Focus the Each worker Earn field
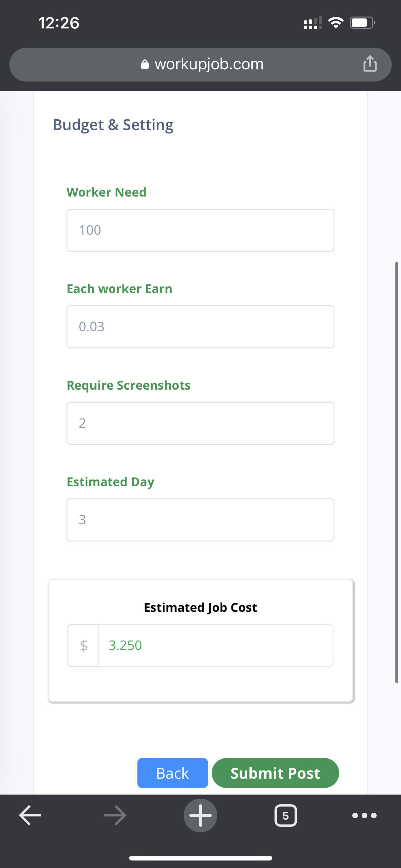The width and height of the screenshot is (401, 868). [x=200, y=327]
